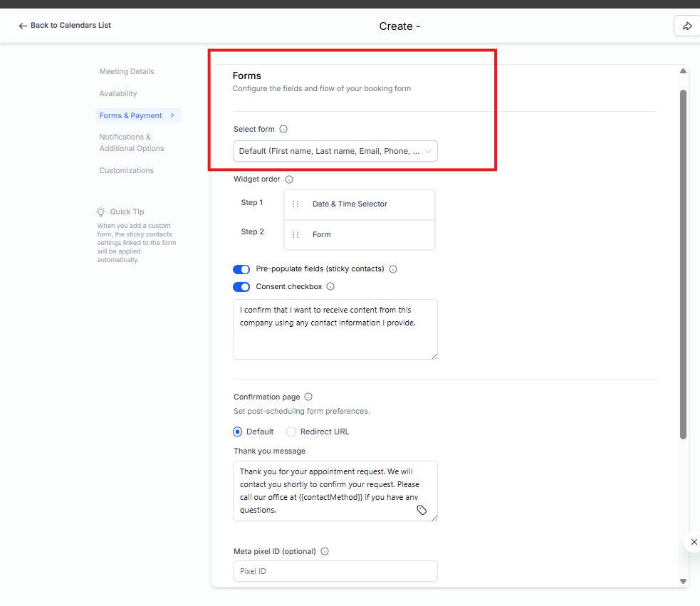Image resolution: width=700 pixels, height=606 pixels.
Task: Open Meeting Details section in sidebar
Action: pos(127,72)
